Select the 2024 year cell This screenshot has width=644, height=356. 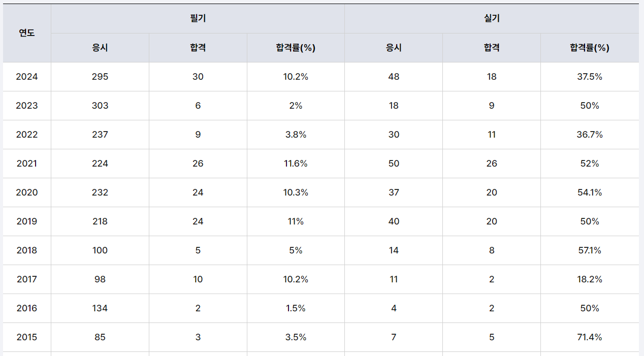(x=27, y=77)
